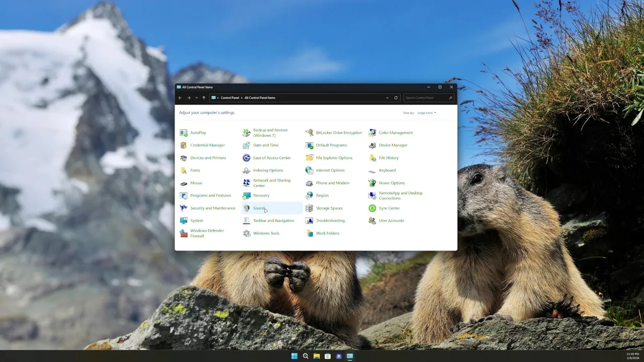This screenshot has height=362, width=644.
Task: Open the Mouse settings icon
Action: point(184,183)
